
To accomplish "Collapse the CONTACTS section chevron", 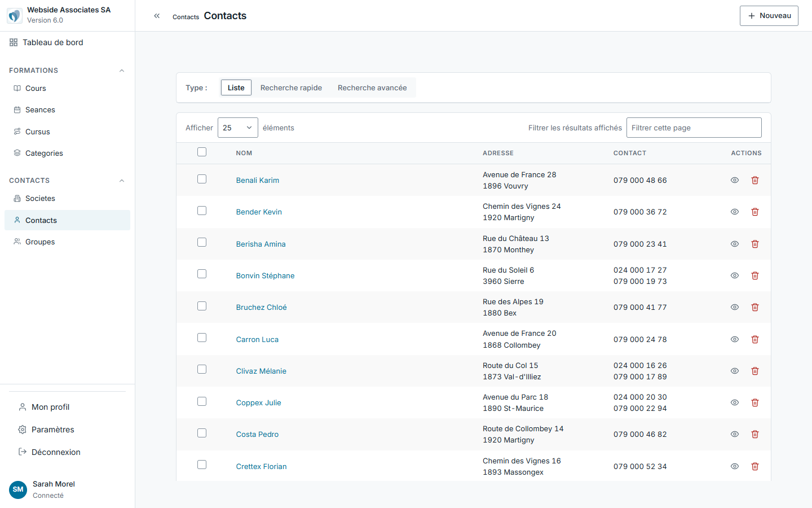I will [122, 181].
